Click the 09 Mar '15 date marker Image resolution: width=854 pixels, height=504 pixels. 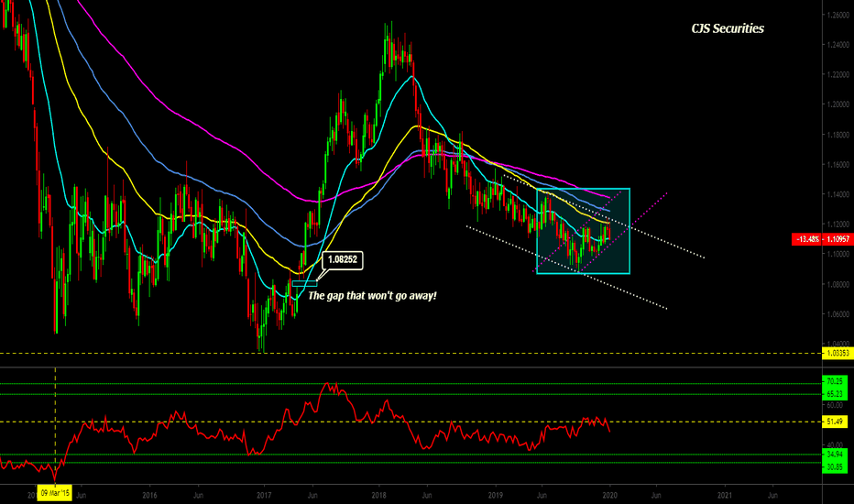[x=55, y=492]
